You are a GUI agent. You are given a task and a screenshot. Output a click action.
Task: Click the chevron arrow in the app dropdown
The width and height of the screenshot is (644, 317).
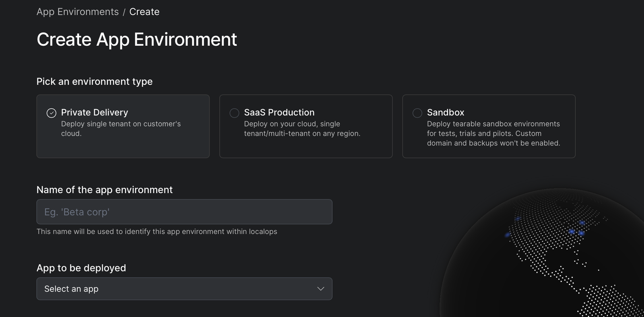(x=320, y=289)
